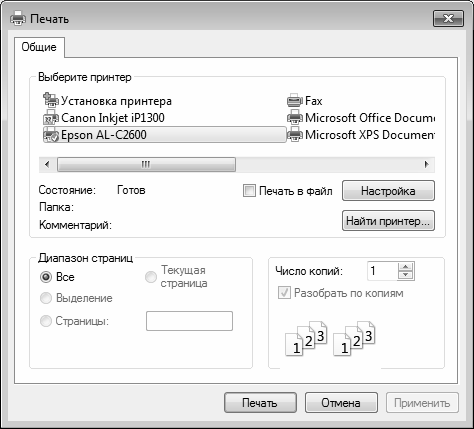The image size is (474, 429).
Task: Select the Add Printer (Установка принтера) icon
Action: (51, 100)
